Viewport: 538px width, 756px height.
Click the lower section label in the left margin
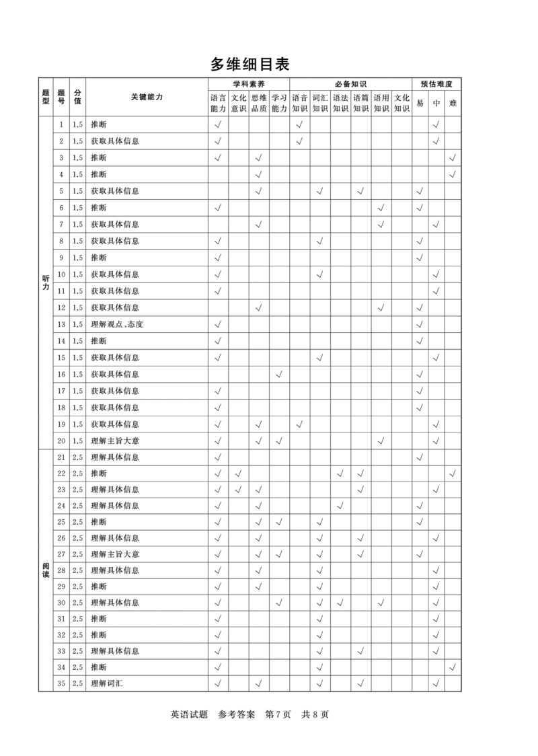click(x=46, y=570)
